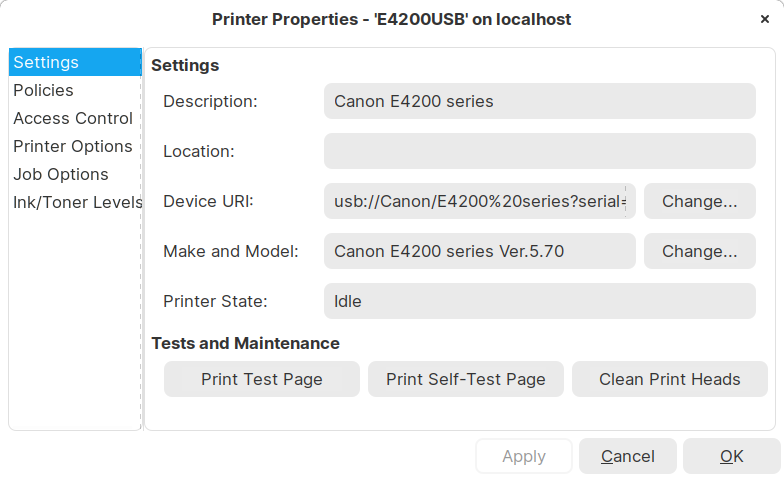The height and width of the screenshot is (477, 784).
Task: Confirm the dialog with OK
Action: pyautogui.click(x=731, y=456)
